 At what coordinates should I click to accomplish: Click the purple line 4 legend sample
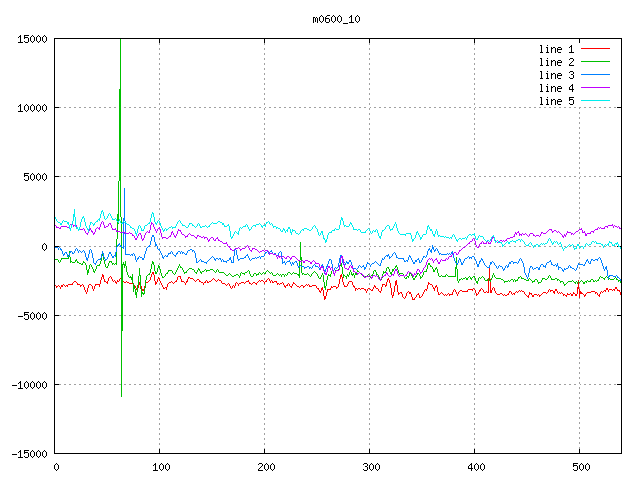pyautogui.click(x=595, y=88)
